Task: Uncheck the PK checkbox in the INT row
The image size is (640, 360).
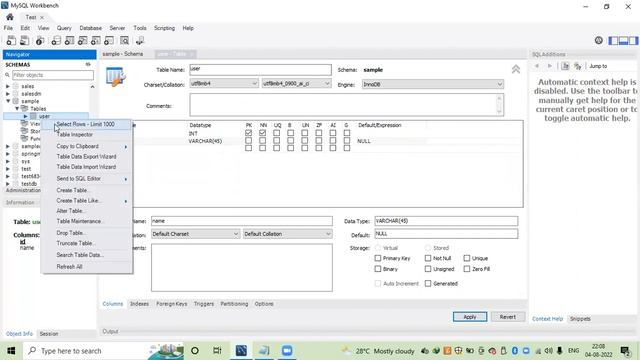Action: click(x=249, y=133)
